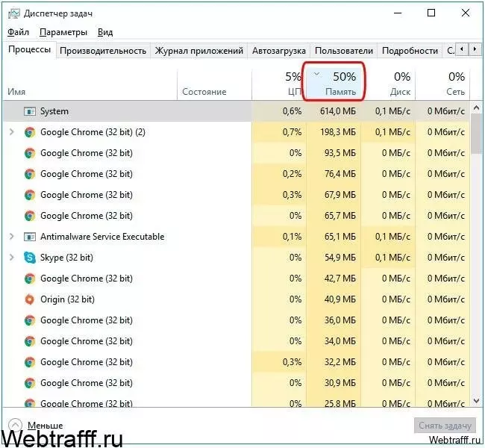Viewport: 485px width, 448px height.
Task: Click Chrome icon in the 65,7 МБ row
Action: point(30,216)
